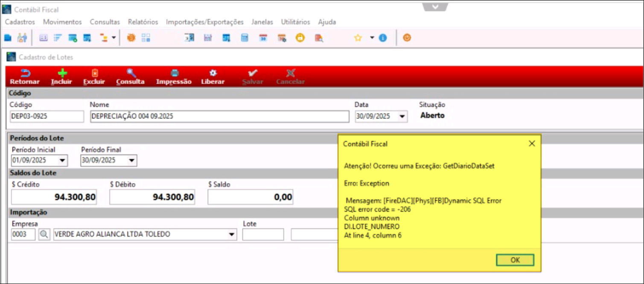644x284 pixels.
Task: Click the Retornar toolbar button
Action: pyautogui.click(x=24, y=77)
